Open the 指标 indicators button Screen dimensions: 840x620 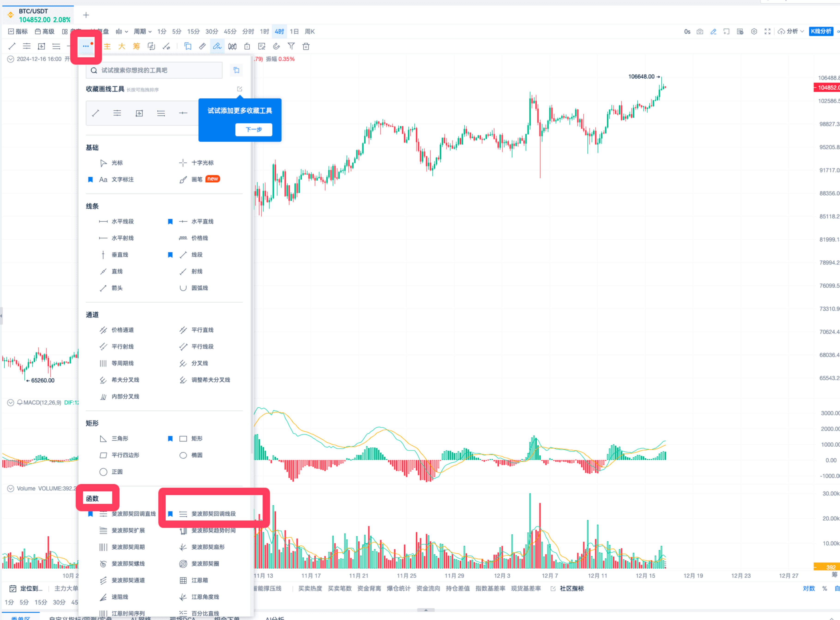[x=18, y=32]
